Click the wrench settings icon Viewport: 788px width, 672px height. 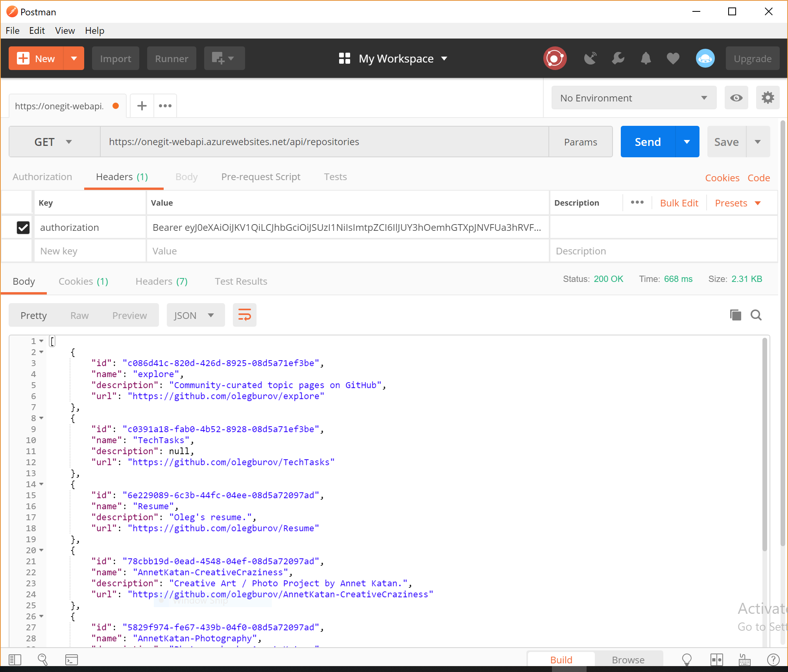pos(618,59)
